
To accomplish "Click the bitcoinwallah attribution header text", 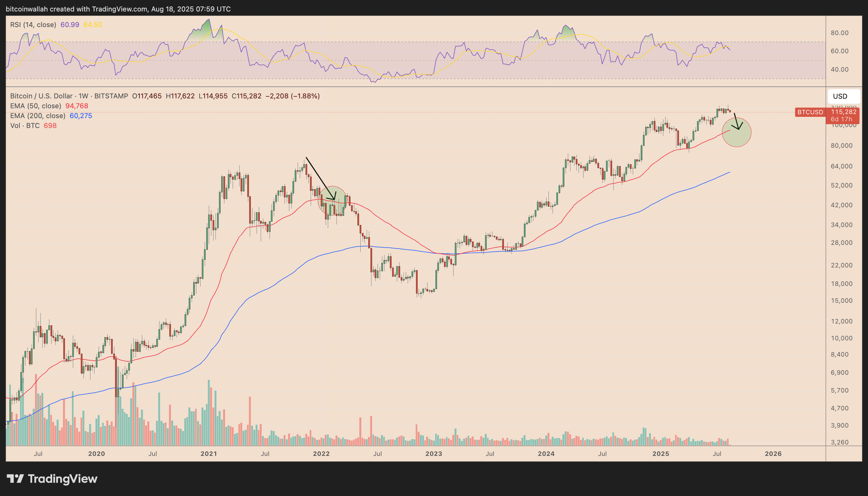I will coord(118,9).
